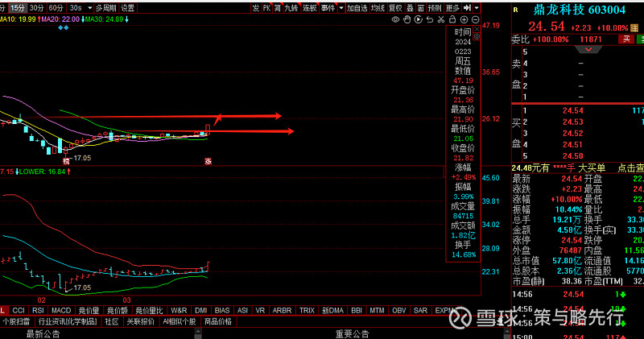Viewport: 644px width, 339px height.
Task: Open the 更多 more menu
Action: click(x=452, y=8)
